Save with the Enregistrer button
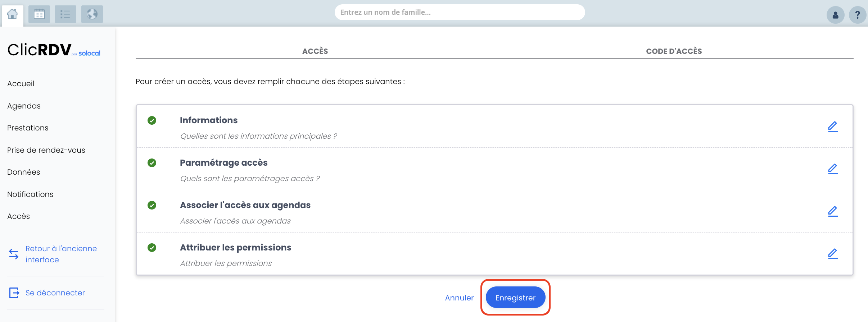The width and height of the screenshot is (868, 322). [x=515, y=298]
